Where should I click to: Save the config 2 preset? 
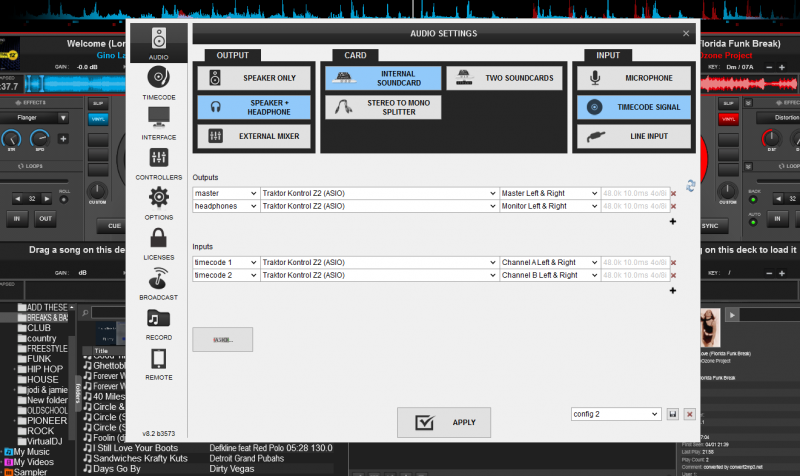672,414
